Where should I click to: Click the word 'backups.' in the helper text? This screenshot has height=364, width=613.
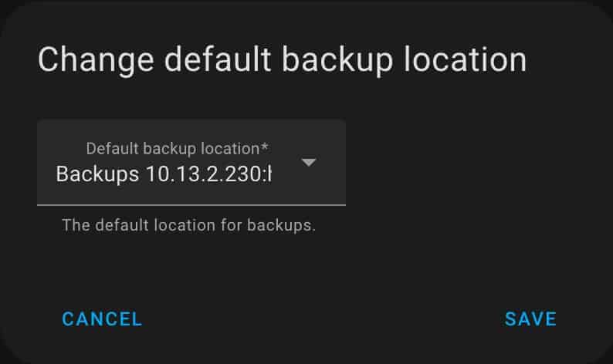tap(281, 225)
